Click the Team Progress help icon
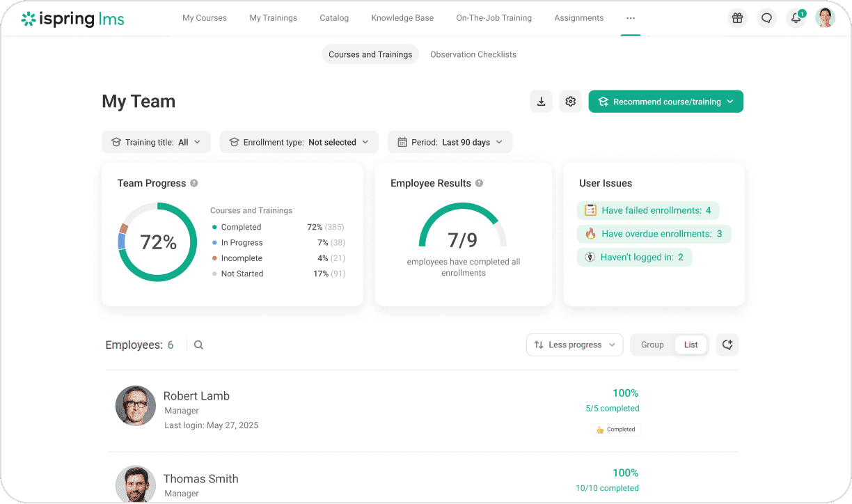Image resolution: width=852 pixels, height=504 pixels. (x=194, y=183)
